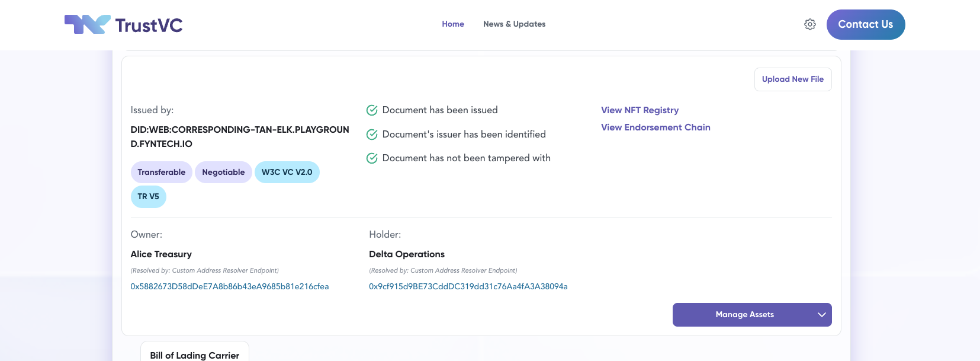This screenshot has height=361, width=980.
Task: Click the TR V5 tag
Action: pyautogui.click(x=149, y=197)
